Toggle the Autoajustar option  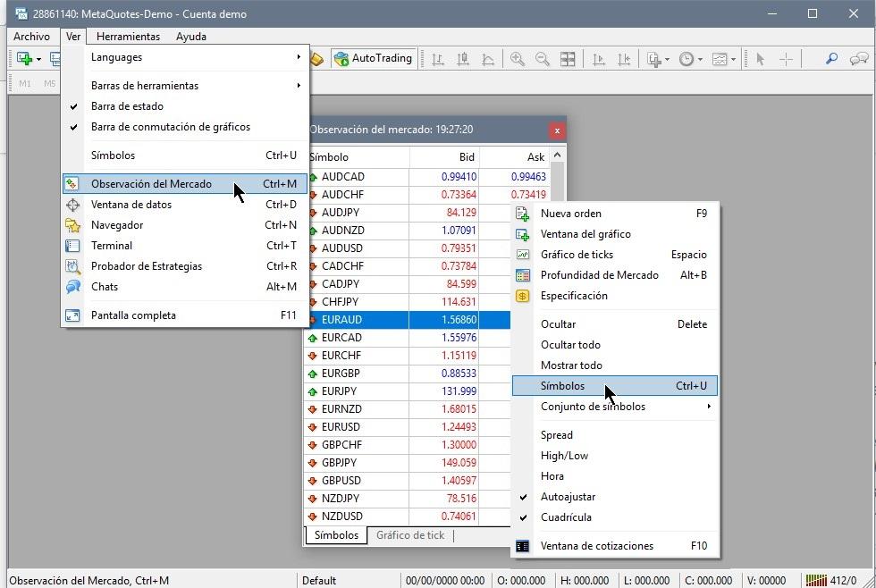click(615, 497)
